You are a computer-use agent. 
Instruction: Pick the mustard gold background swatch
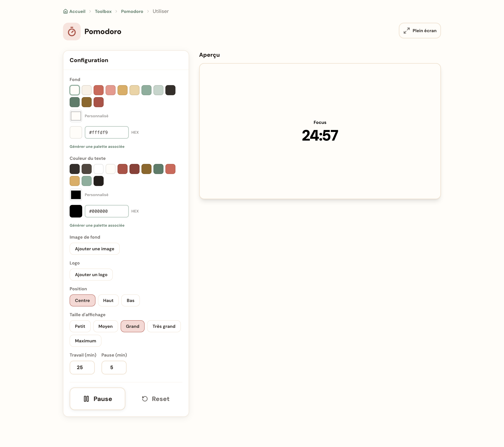(122, 90)
